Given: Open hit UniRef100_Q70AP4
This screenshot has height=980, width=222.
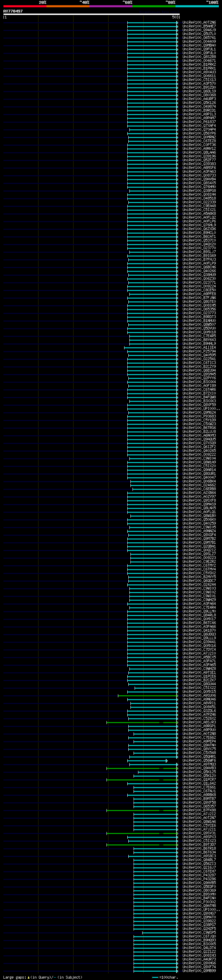Looking at the screenshot, I should [199, 129].
